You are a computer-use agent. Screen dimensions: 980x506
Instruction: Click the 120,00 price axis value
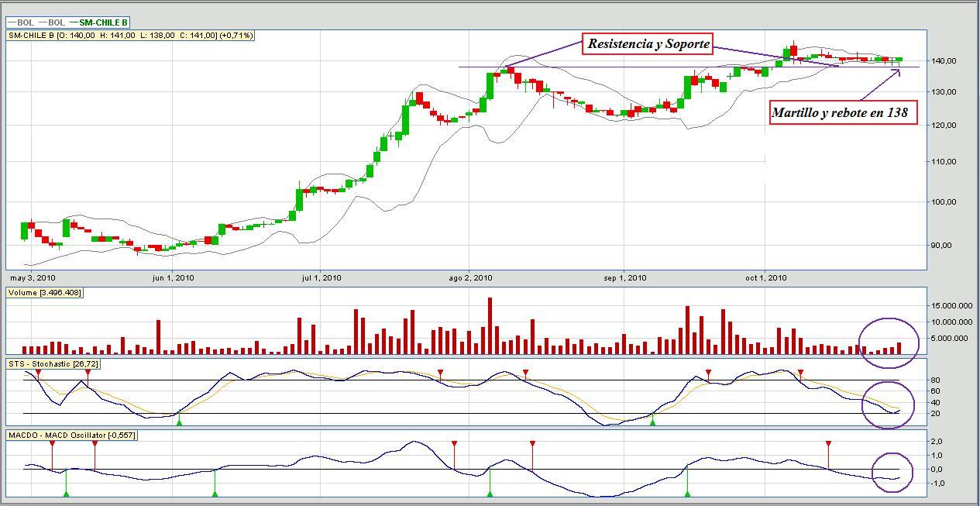945,126
